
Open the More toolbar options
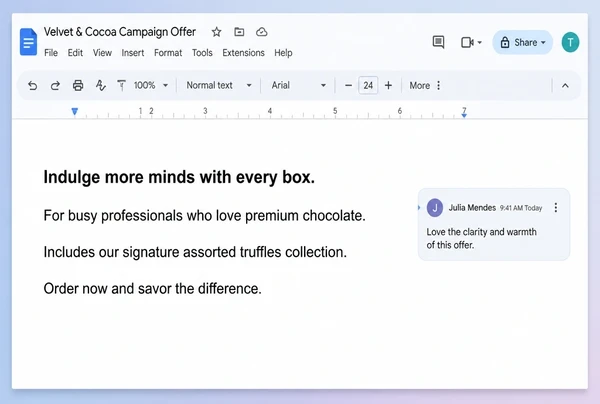[x=425, y=85]
